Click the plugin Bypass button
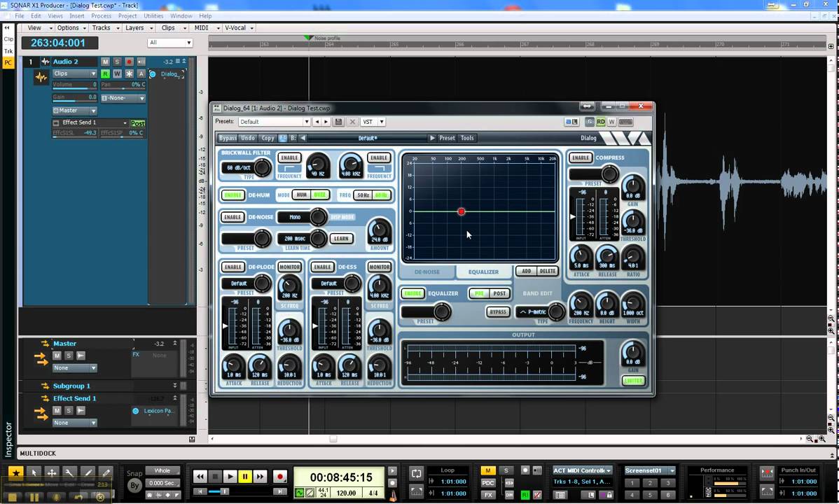Viewport: 839px width, 504px height. tap(228, 138)
